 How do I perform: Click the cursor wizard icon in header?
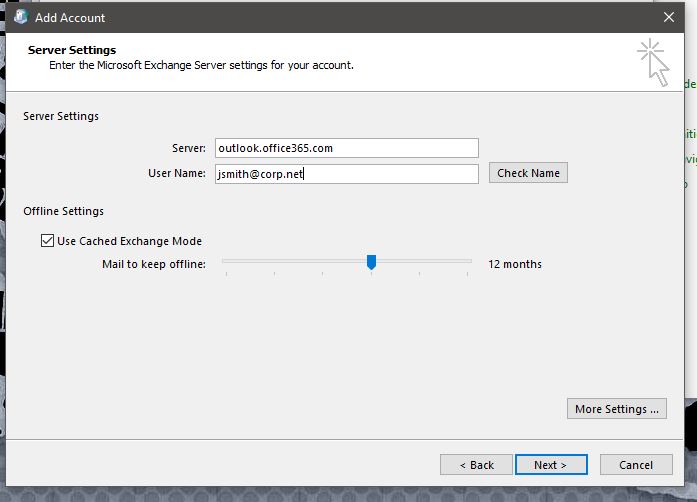point(653,62)
